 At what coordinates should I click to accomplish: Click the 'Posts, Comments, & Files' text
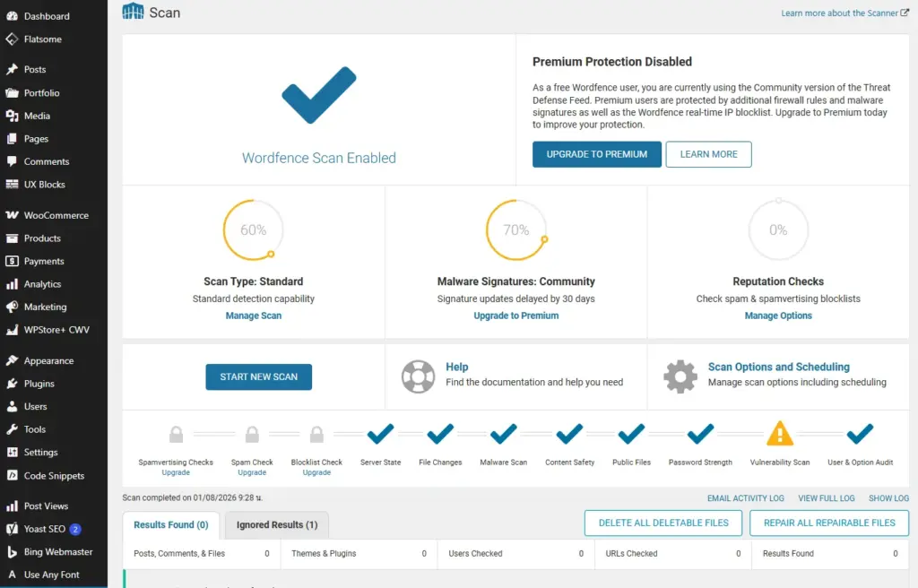179,553
